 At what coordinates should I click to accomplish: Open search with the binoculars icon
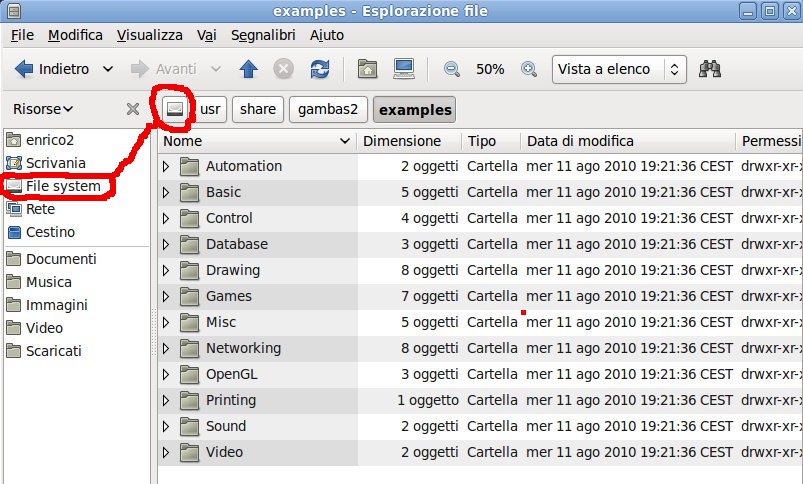point(710,69)
